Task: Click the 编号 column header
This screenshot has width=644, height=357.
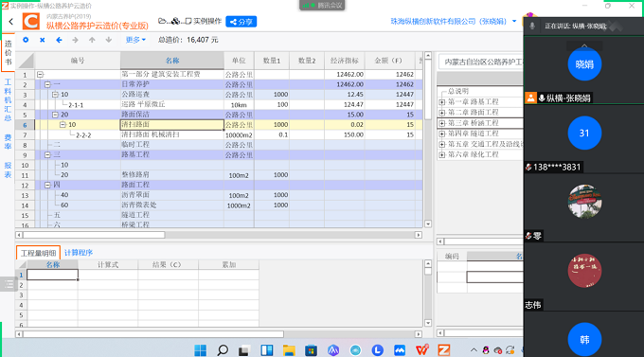Action: tap(78, 61)
